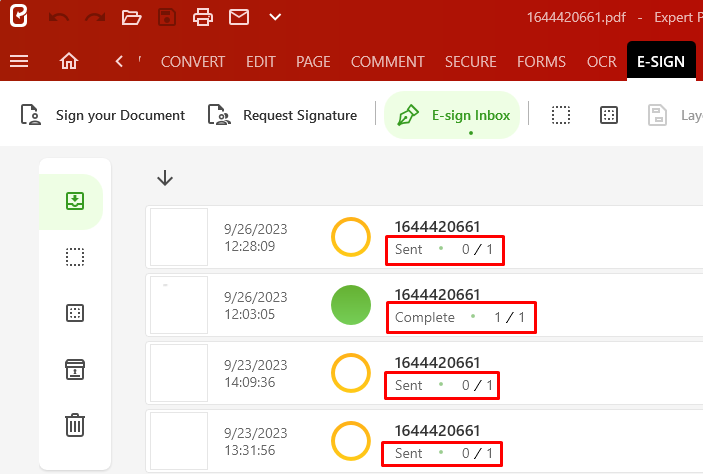Click Request Signature button
The image size is (703, 474).
282,115
